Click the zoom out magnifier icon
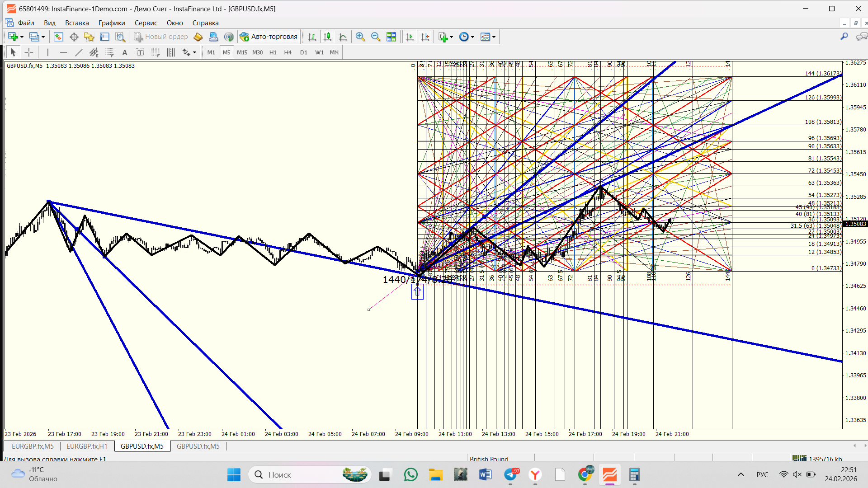The height and width of the screenshot is (488, 868). [x=375, y=37]
